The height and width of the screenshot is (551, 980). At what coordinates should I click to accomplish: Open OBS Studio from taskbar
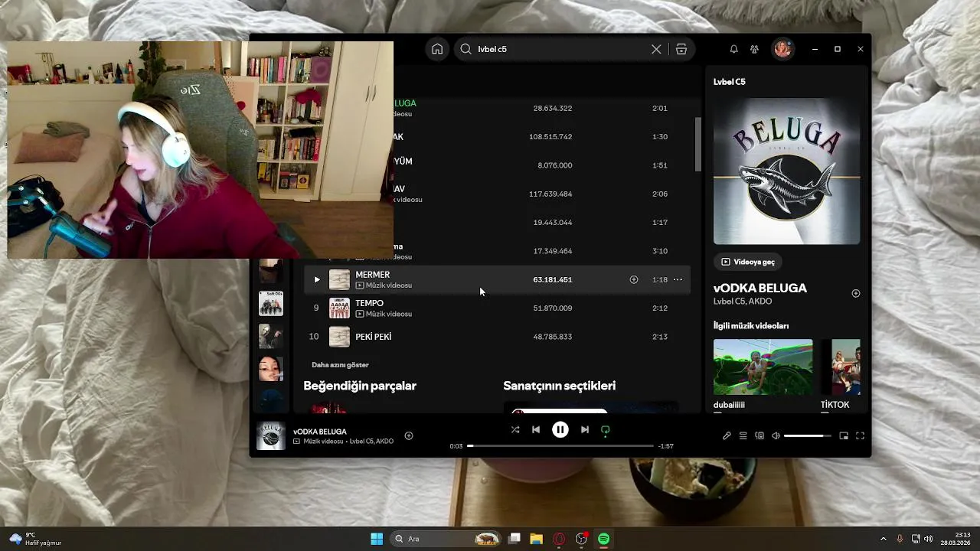tap(581, 539)
